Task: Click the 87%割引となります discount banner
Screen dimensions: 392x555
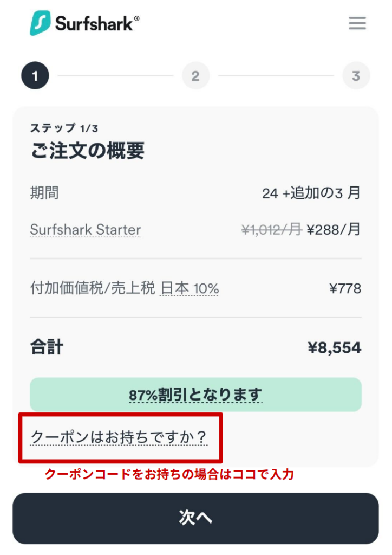Action: click(x=195, y=395)
